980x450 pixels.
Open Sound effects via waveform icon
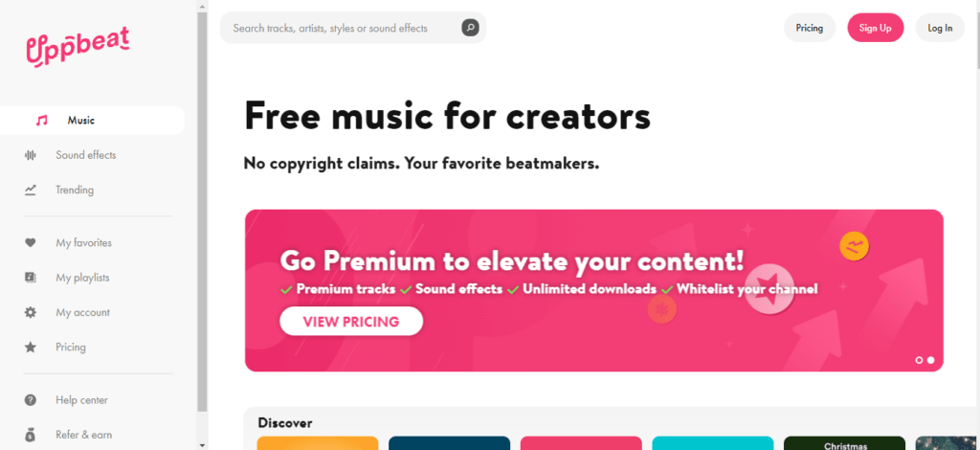pyautogui.click(x=30, y=155)
